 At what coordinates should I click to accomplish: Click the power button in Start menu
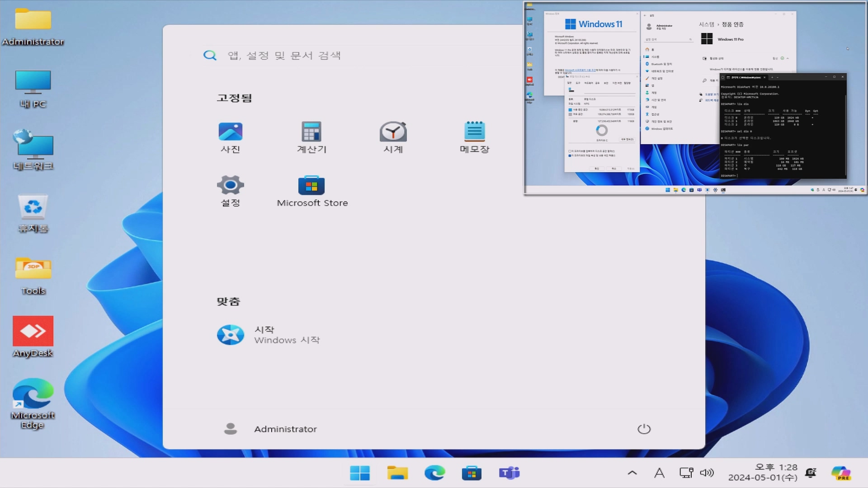click(x=644, y=429)
